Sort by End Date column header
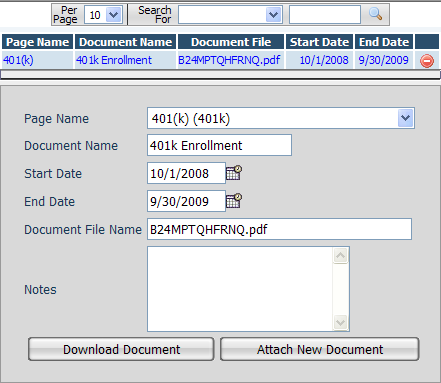Image resolution: width=441 pixels, height=383 pixels. tap(384, 42)
